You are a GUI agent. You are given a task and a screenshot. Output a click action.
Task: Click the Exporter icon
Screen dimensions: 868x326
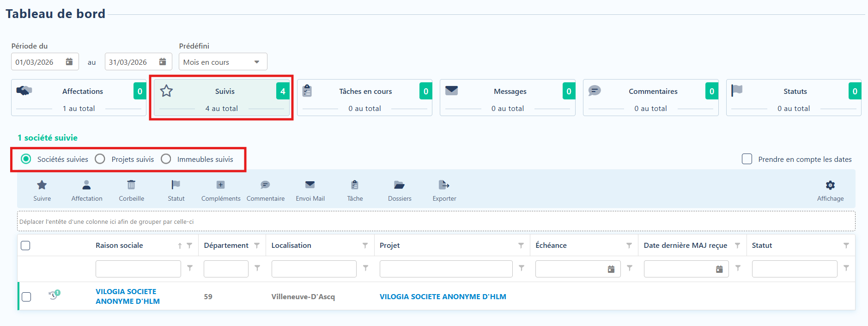pos(444,185)
